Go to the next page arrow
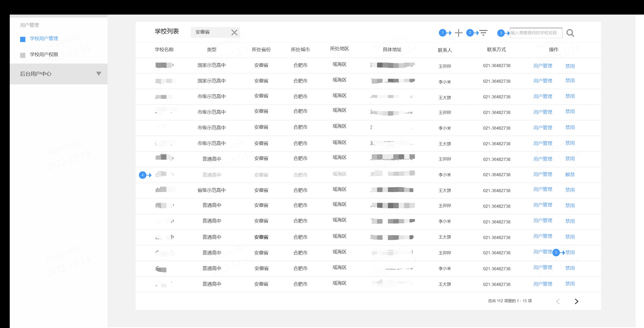The image size is (644, 328). pyautogui.click(x=576, y=301)
